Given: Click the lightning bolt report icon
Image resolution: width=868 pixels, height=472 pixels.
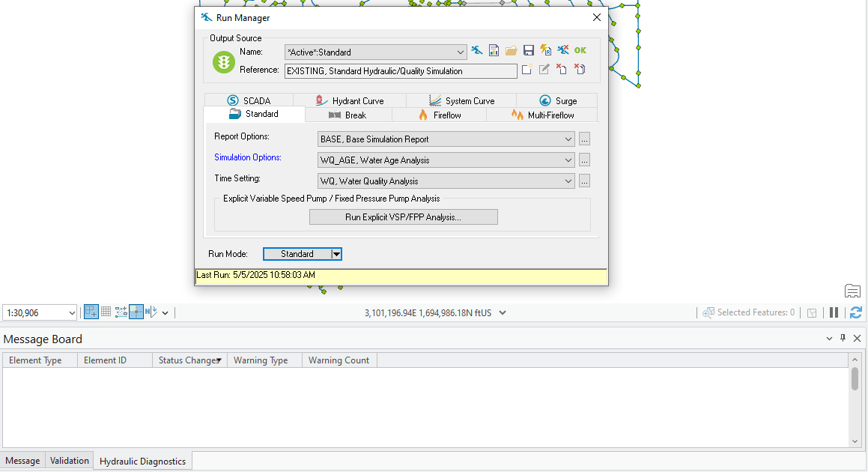Looking at the screenshot, I should [x=546, y=51].
